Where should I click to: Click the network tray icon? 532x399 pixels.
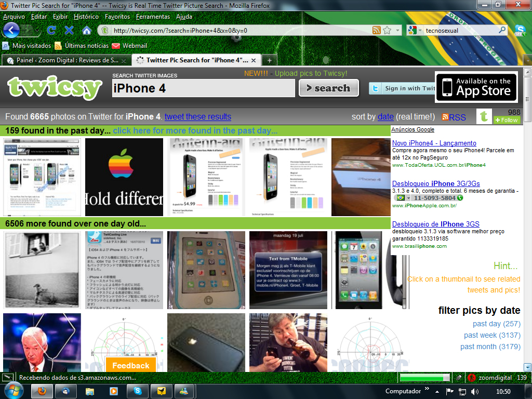[462, 392]
